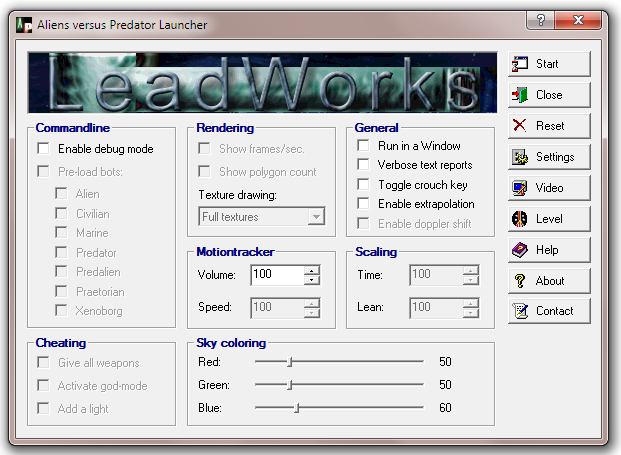This screenshot has height=455, width=621.
Task: Open the Level page
Action: coord(549,219)
